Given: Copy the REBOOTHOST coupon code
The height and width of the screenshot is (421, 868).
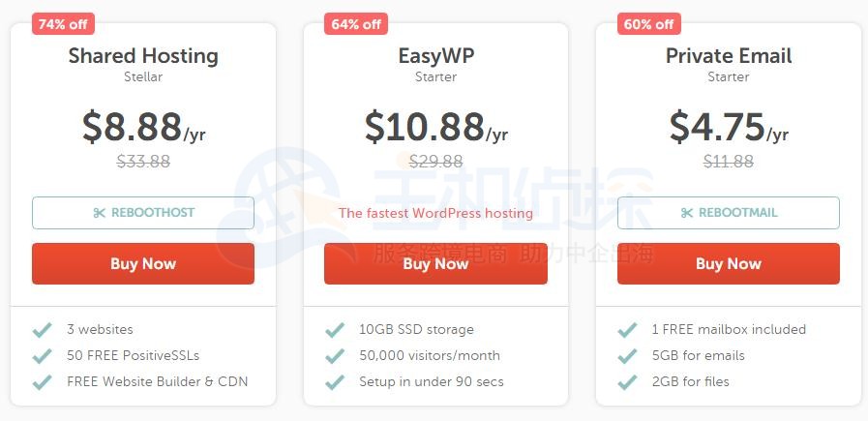Looking at the screenshot, I should click(143, 213).
